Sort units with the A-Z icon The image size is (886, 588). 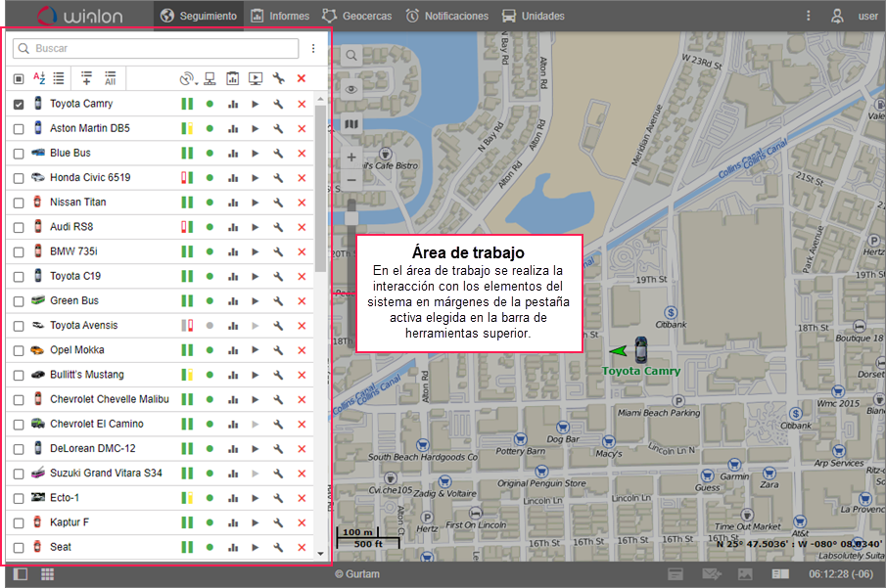point(39,78)
